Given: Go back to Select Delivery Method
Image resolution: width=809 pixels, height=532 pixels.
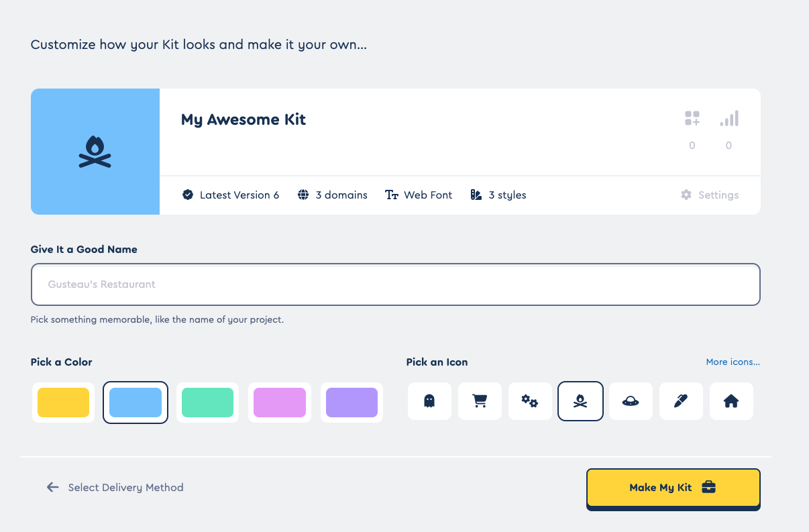Looking at the screenshot, I should 115,488.
